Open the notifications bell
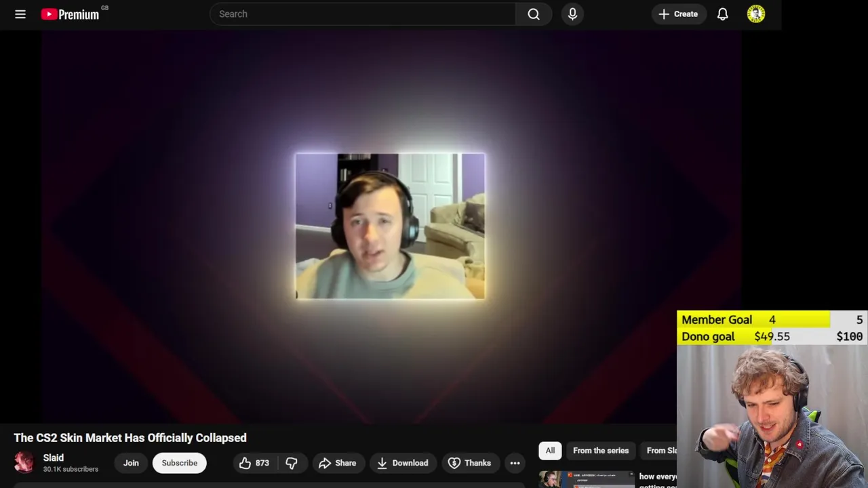 pos(723,14)
